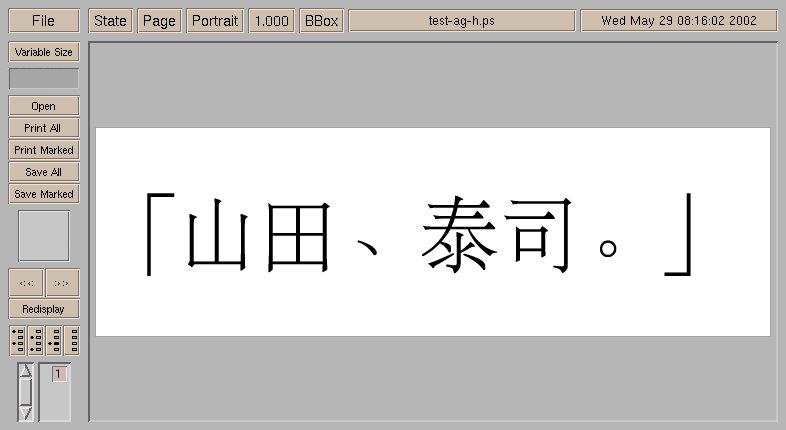This screenshot has height=430, width=786.
Task: Click the panner box below Save Marked
Action: tap(44, 236)
